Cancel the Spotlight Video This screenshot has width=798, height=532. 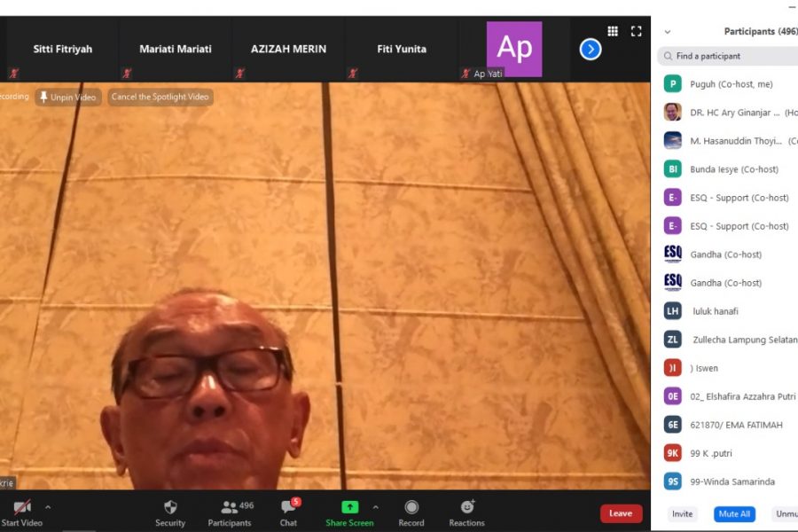click(x=160, y=98)
